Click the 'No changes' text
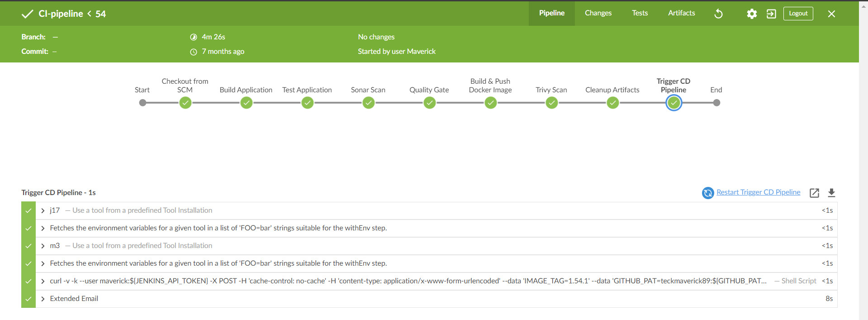 coord(376,37)
